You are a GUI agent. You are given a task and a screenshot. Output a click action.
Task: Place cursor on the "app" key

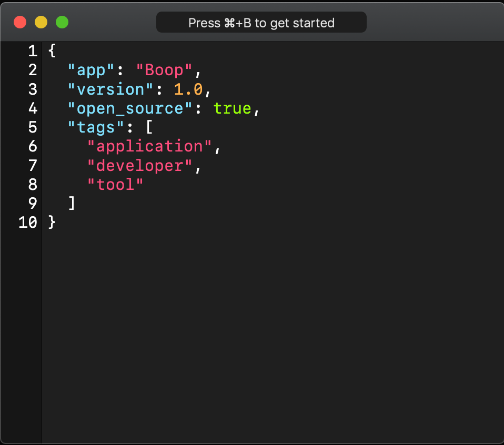pos(91,70)
